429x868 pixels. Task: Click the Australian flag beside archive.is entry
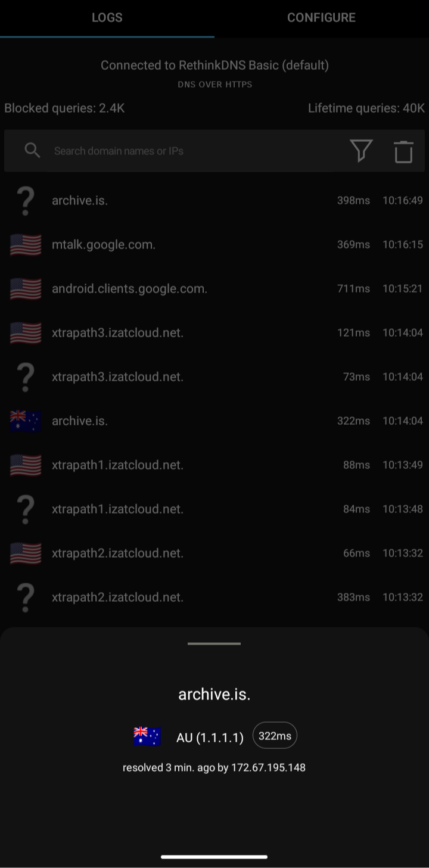pos(25,421)
